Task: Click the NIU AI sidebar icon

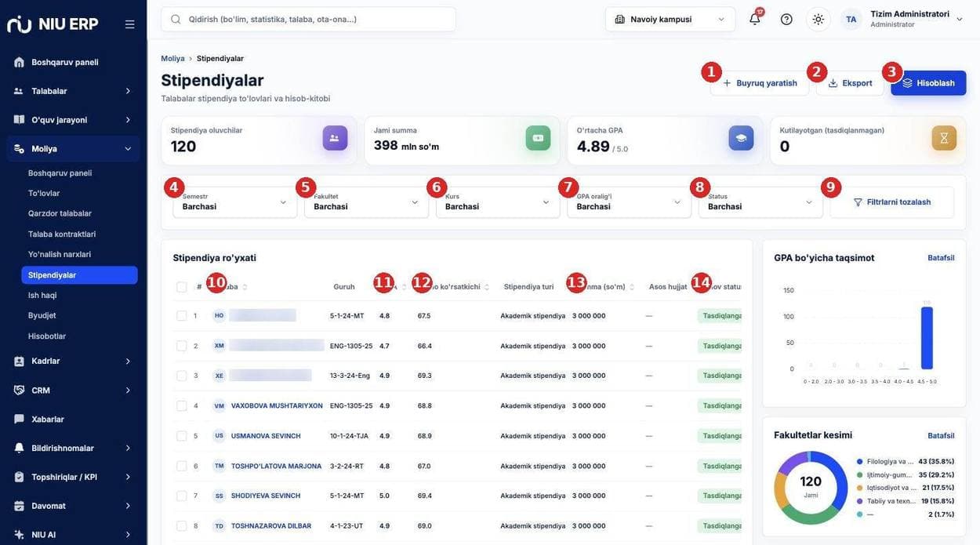Action: click(19, 535)
